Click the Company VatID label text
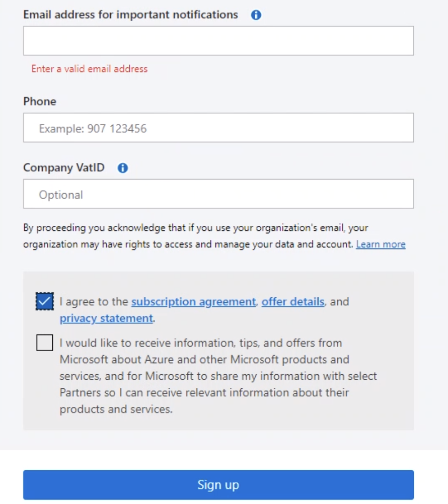The width and height of the screenshot is (448, 504). 64,167
